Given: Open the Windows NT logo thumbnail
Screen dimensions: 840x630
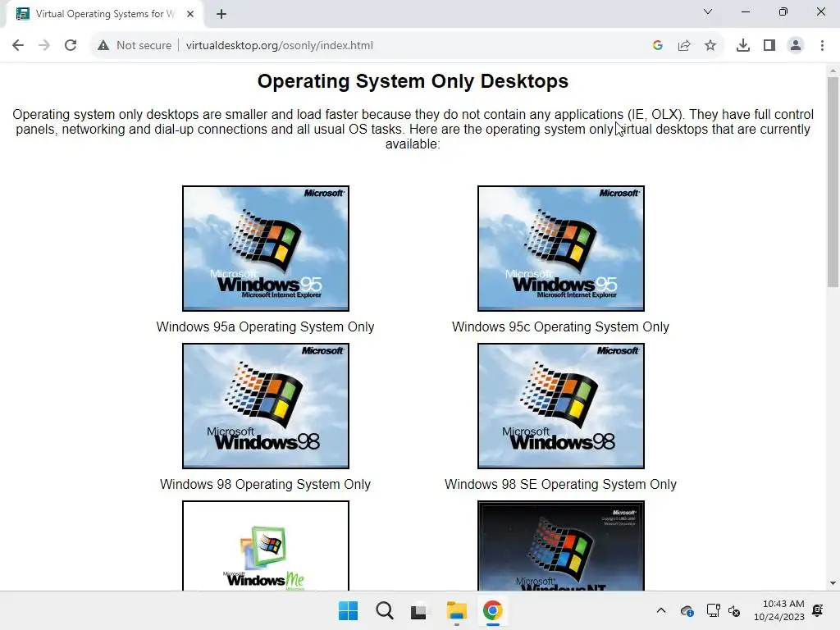Looking at the screenshot, I should point(561,546).
